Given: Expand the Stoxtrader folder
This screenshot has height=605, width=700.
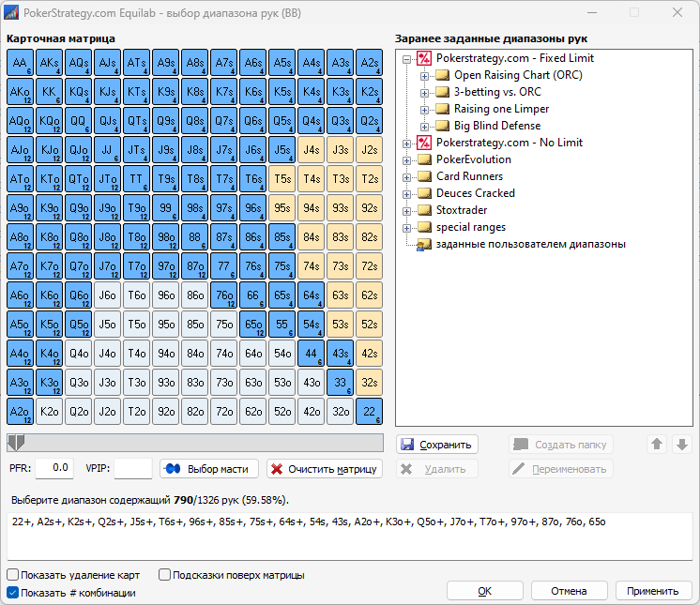Looking at the screenshot, I should (406, 211).
